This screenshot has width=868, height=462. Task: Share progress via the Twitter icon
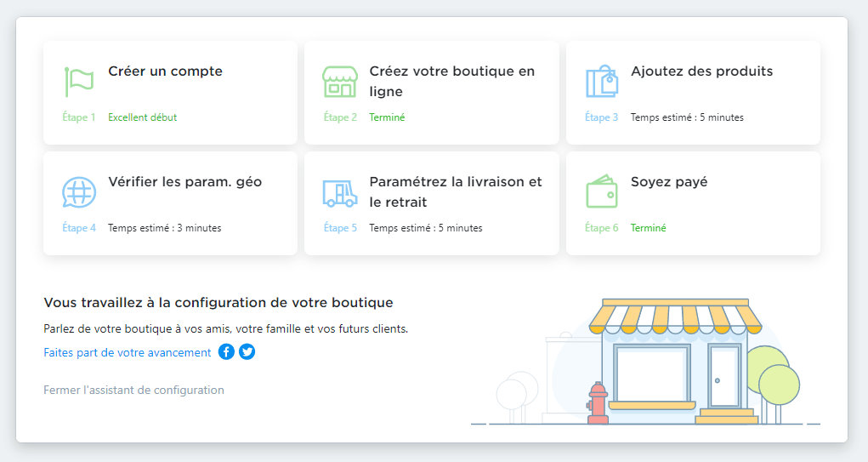pos(247,351)
